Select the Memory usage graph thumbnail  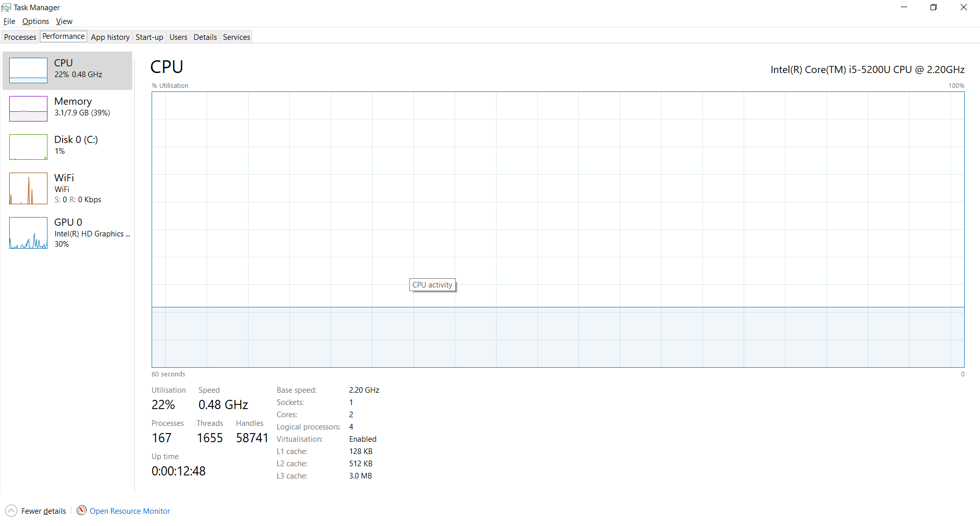[28, 109]
